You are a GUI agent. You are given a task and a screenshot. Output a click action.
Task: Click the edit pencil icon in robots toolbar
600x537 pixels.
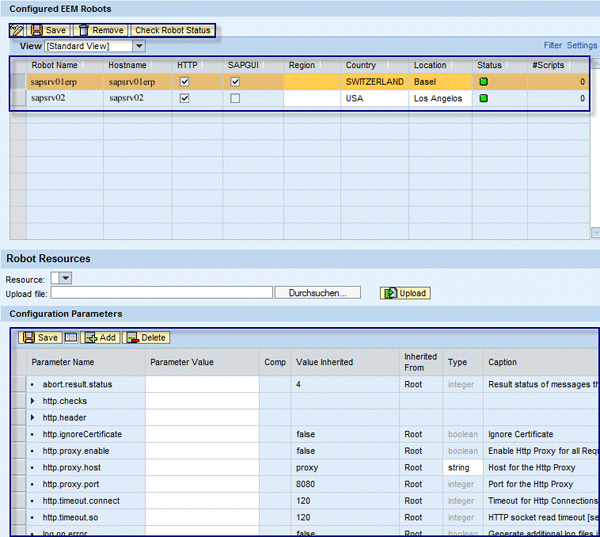coord(16,31)
